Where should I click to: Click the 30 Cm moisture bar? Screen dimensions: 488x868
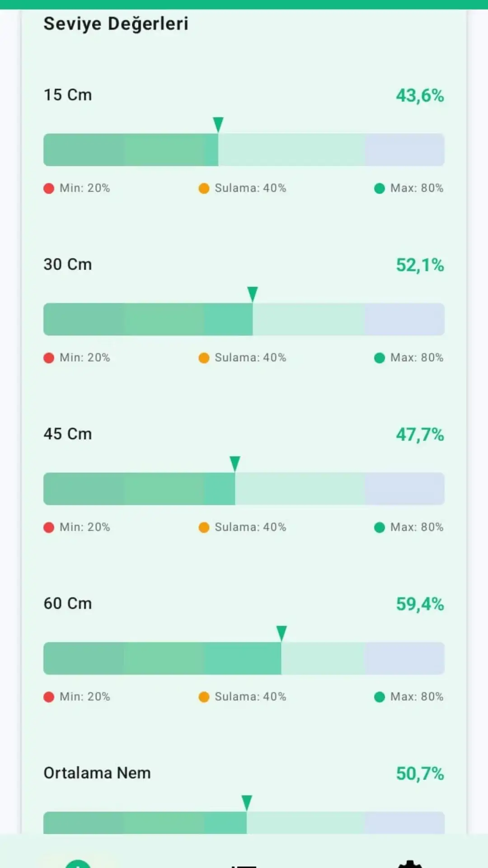click(244, 319)
